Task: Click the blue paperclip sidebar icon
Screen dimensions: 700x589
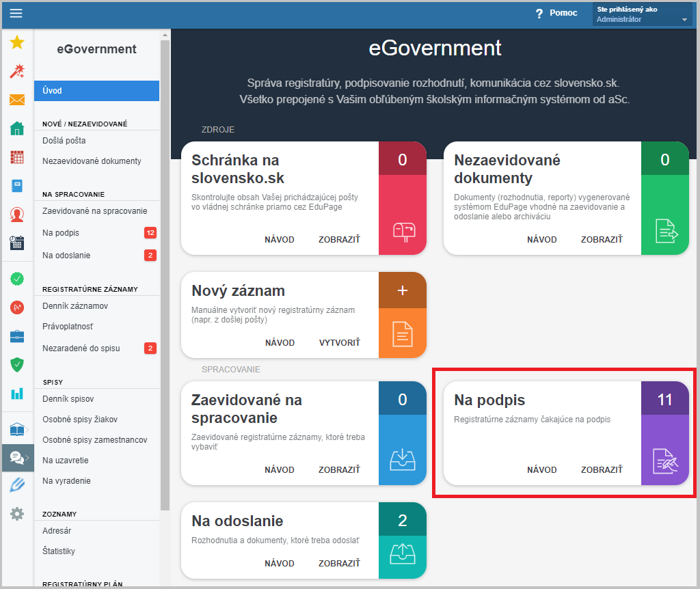Action: pos(17,485)
